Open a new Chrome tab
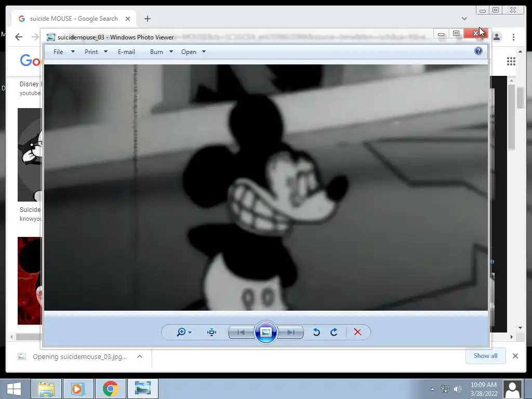Screen dimensions: 532x399 tap(147, 19)
